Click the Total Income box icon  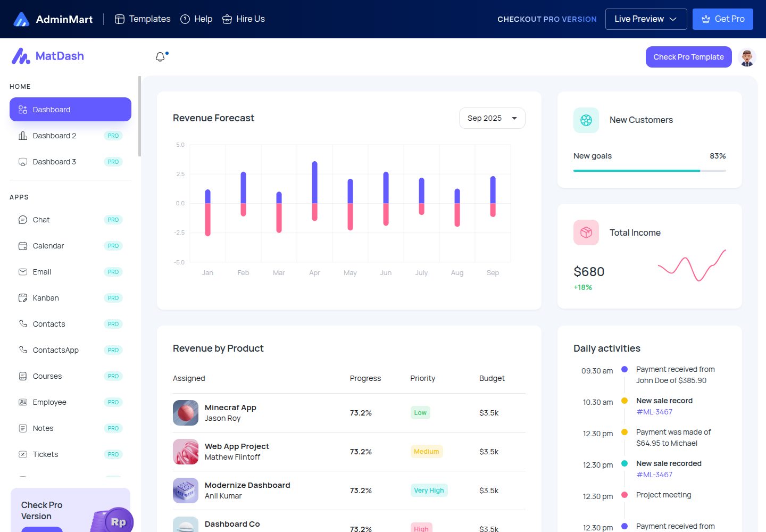586,232
